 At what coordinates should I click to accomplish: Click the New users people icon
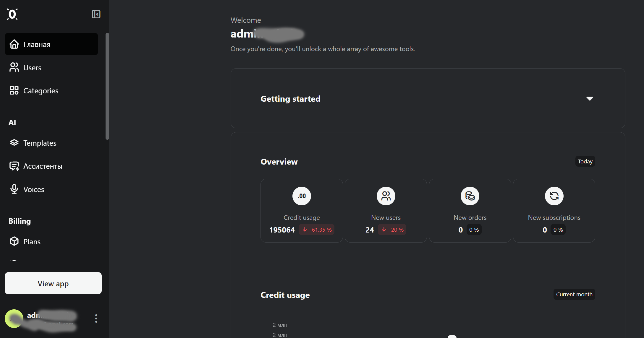tap(386, 196)
